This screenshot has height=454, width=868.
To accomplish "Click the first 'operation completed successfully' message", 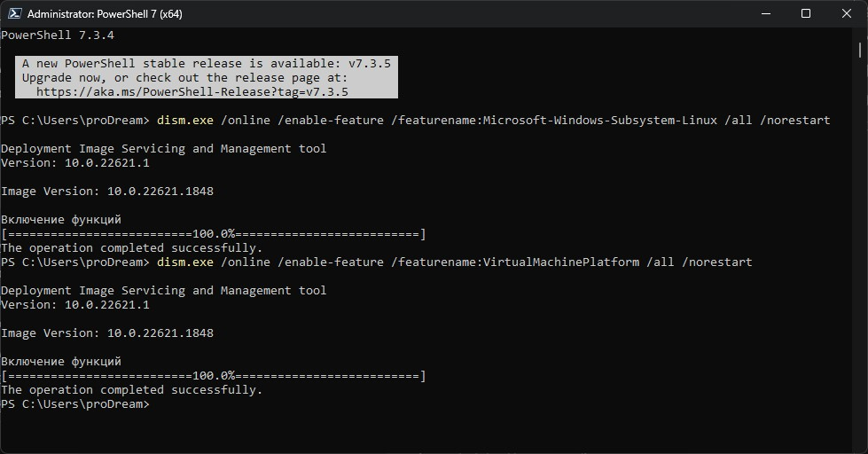I will [132, 248].
